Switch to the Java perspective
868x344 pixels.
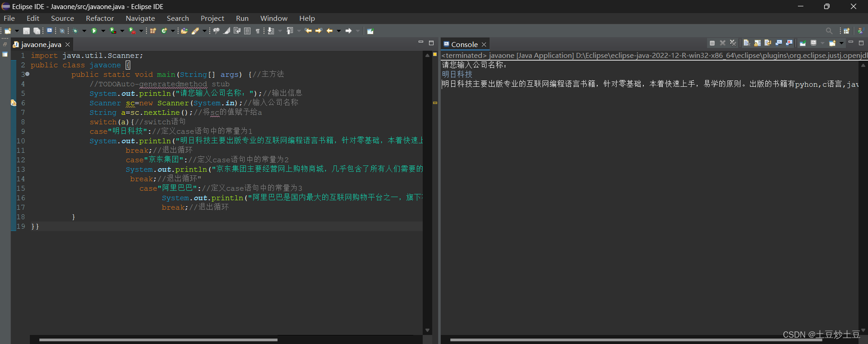pyautogui.click(x=860, y=31)
